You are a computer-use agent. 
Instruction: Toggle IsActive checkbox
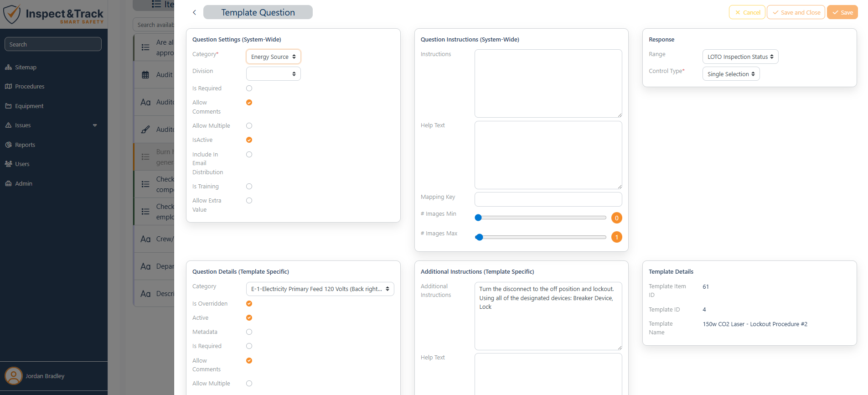pyautogui.click(x=249, y=140)
